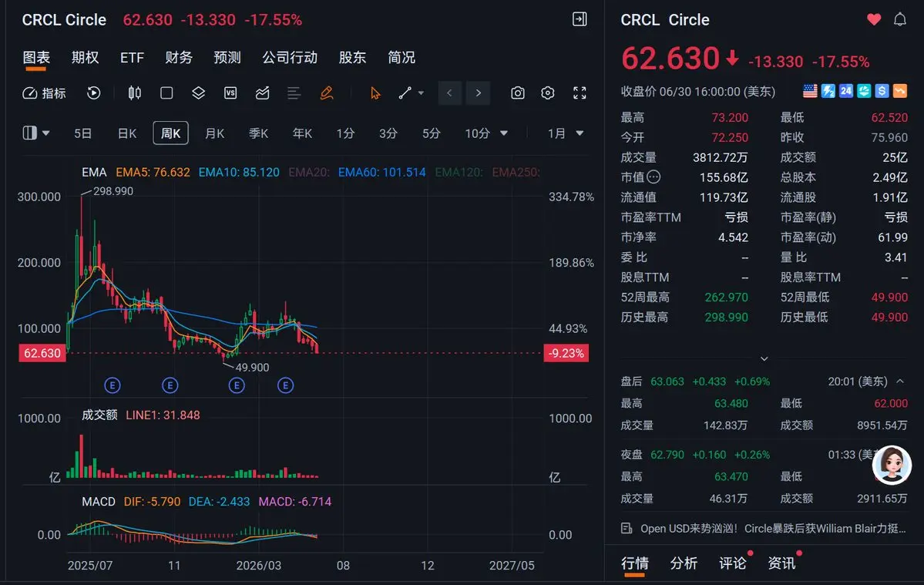The height and width of the screenshot is (585, 924).
Task: Click the first earnings E marker
Action: tap(112, 385)
